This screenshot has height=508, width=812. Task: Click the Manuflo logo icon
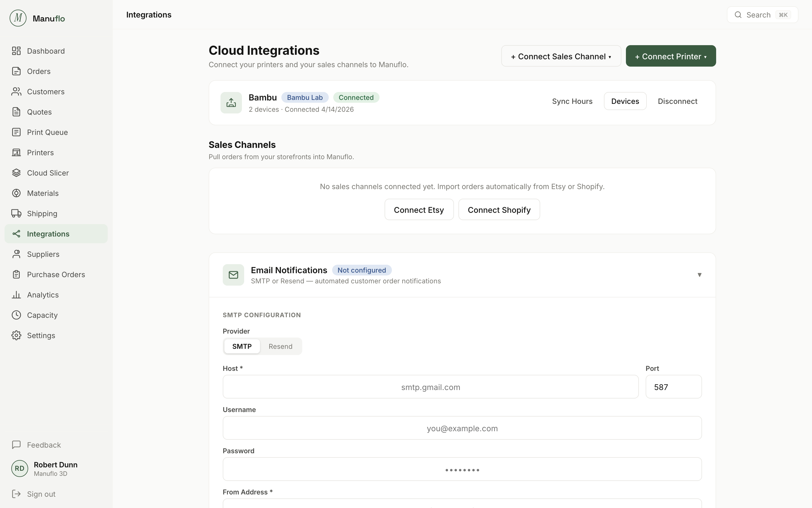pyautogui.click(x=18, y=18)
